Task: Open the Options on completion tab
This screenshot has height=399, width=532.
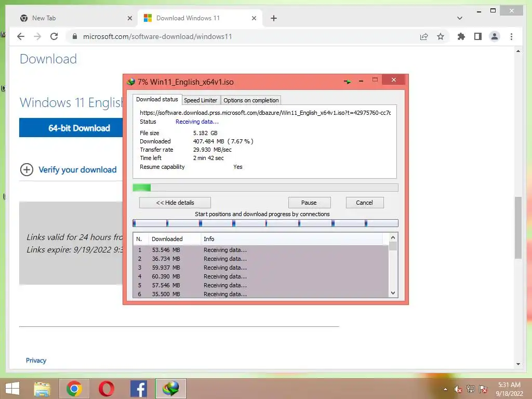Action: [x=251, y=100]
